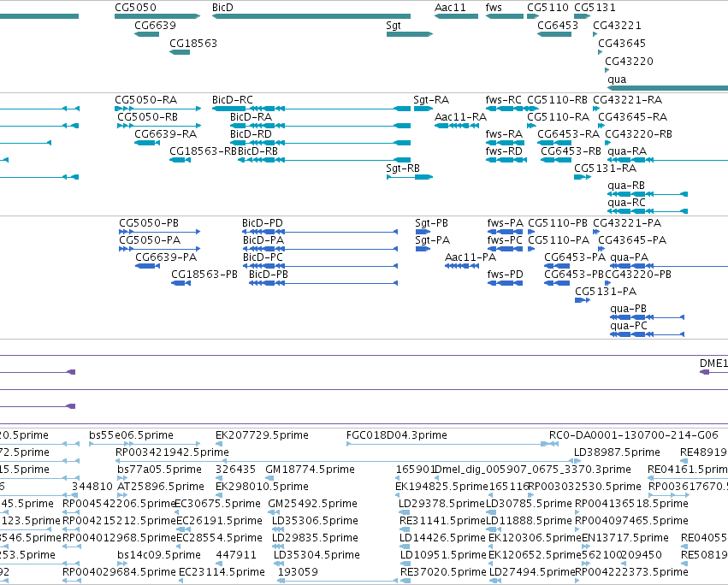This screenshot has width=728, height=585.
Task: Open the FGC018D04.3prime EST label
Action: 396,435
